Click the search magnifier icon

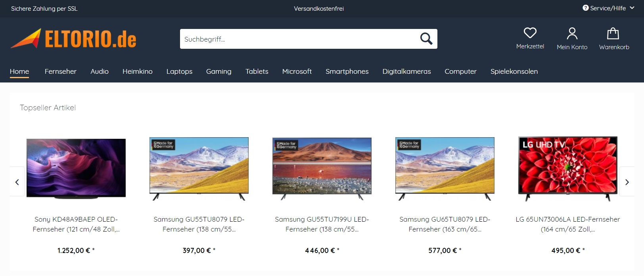pos(426,39)
